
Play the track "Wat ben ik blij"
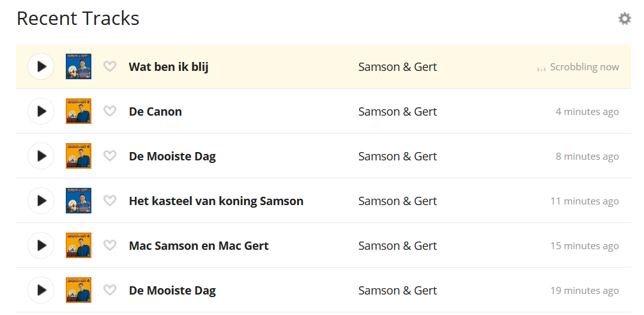pos(42,66)
